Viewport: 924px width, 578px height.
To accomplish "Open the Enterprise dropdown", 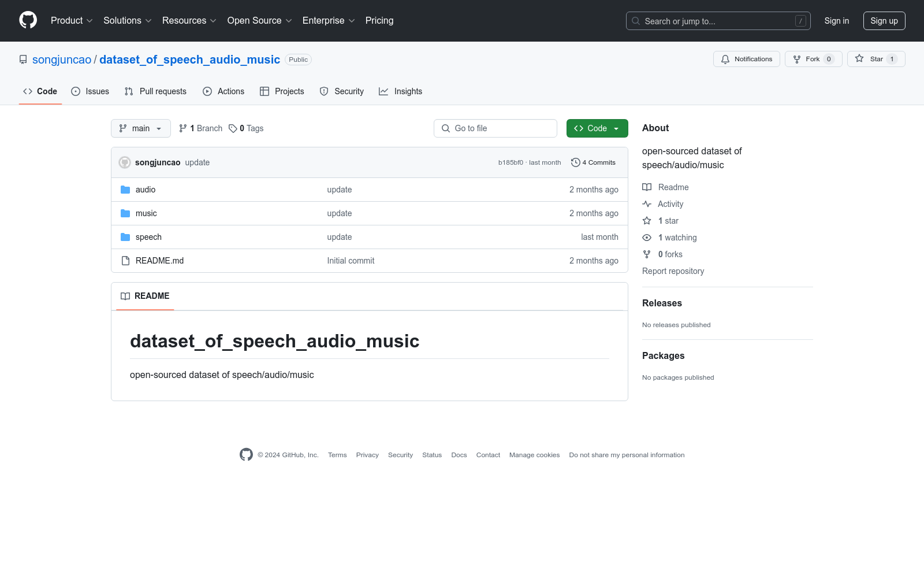I will (329, 21).
